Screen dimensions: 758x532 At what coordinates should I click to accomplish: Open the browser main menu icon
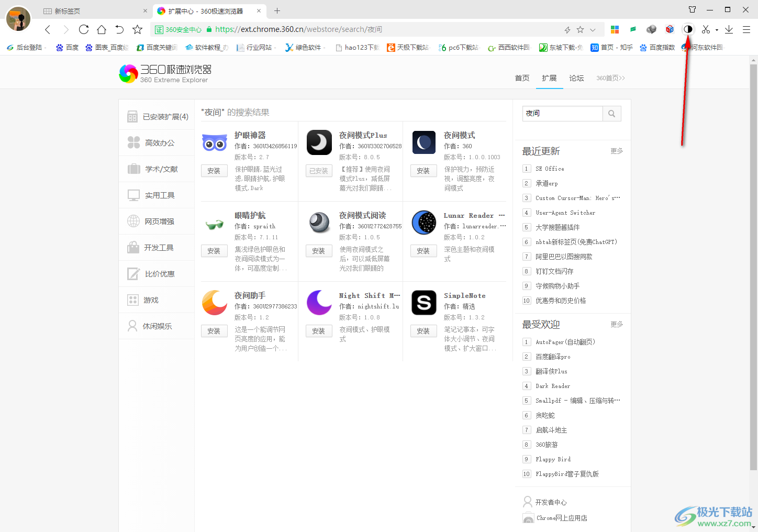(x=746, y=29)
